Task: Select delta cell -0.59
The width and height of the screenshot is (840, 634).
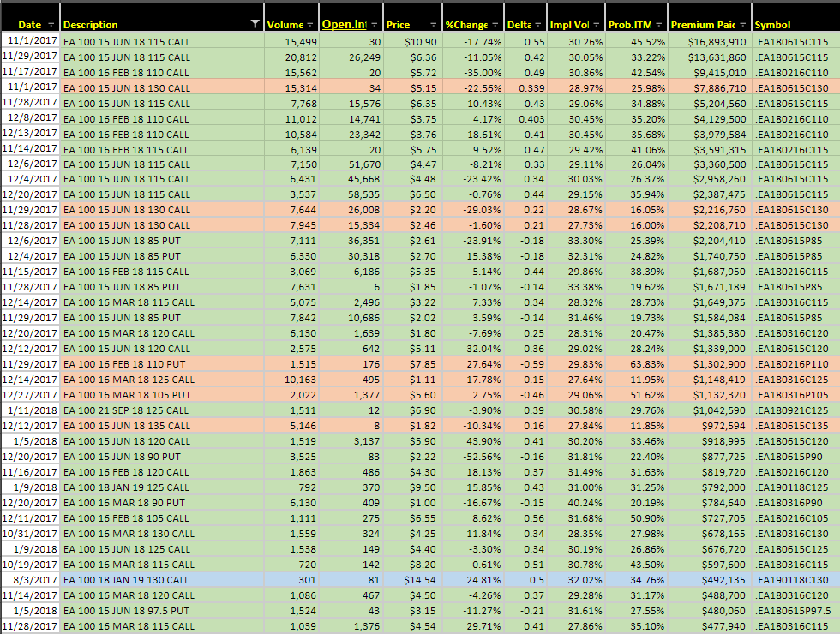Action: (525, 364)
